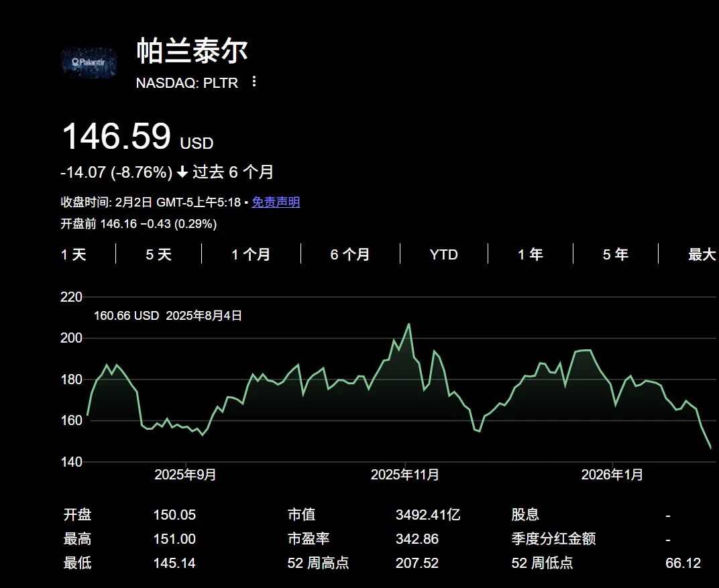This screenshot has height=588, width=719.
Task: Switch to the YTD chart range
Action: tap(443, 255)
